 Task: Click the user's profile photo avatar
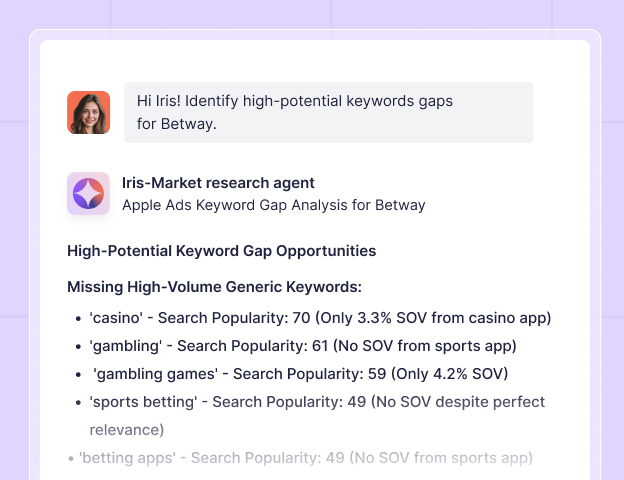click(x=88, y=112)
